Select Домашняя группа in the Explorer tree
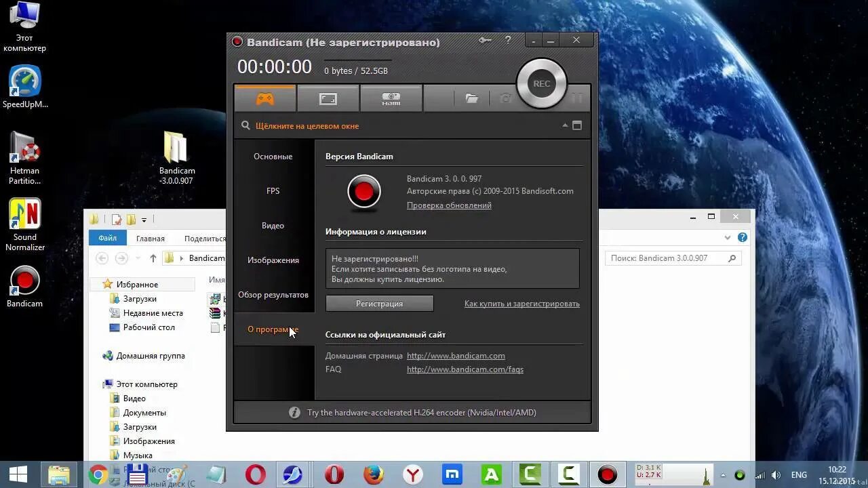The height and width of the screenshot is (488, 868). click(151, 356)
